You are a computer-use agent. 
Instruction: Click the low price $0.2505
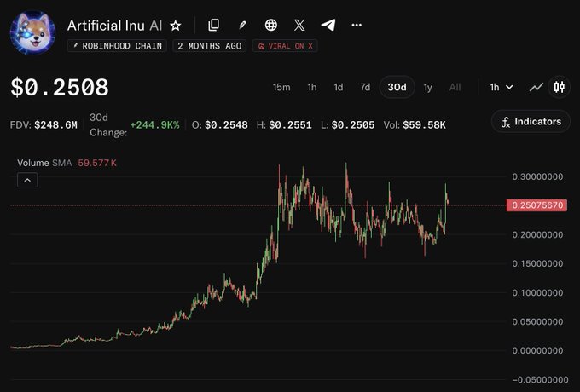[x=353, y=125]
